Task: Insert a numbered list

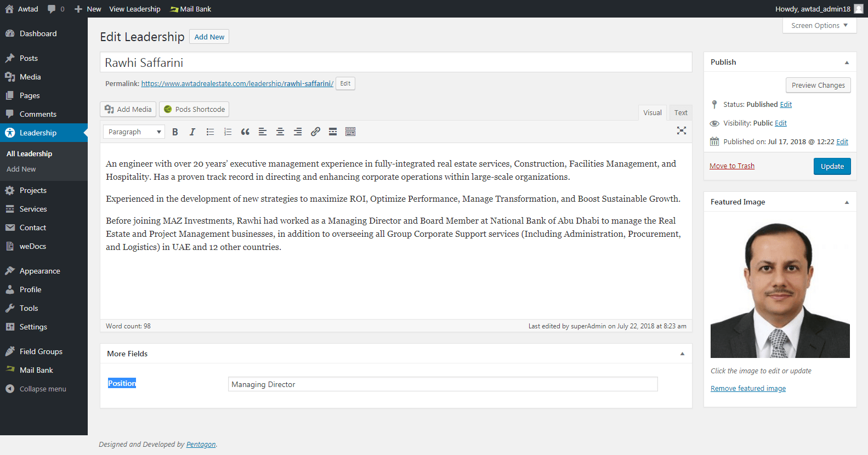Action: [x=228, y=132]
